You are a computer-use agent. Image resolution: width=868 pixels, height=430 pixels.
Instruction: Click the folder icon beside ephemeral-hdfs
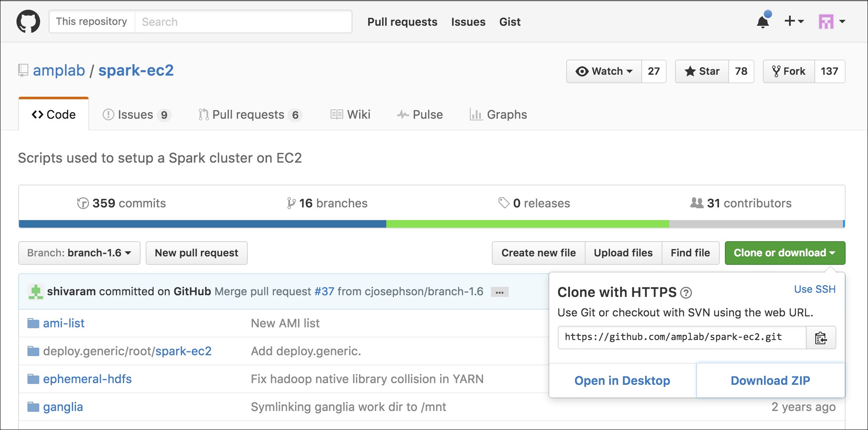pos(33,379)
